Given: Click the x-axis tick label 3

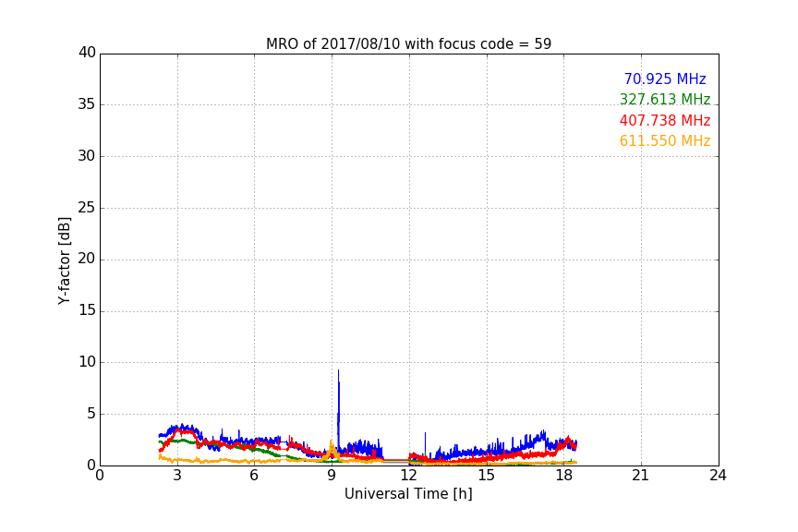Looking at the screenshot, I should (x=177, y=476).
